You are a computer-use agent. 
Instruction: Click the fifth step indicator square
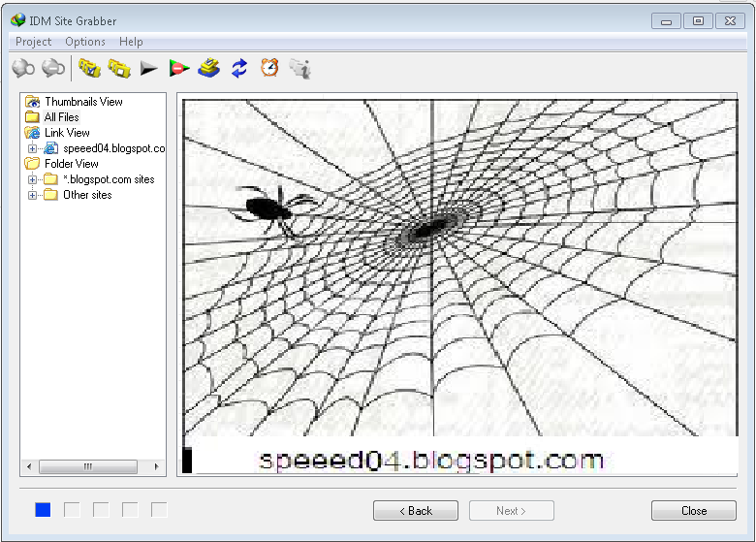pos(159,510)
